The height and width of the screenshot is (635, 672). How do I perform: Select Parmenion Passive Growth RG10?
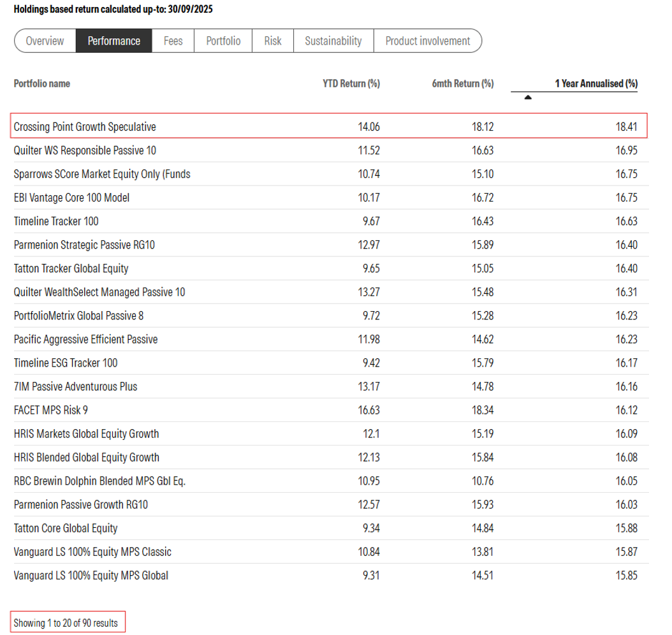81,504
